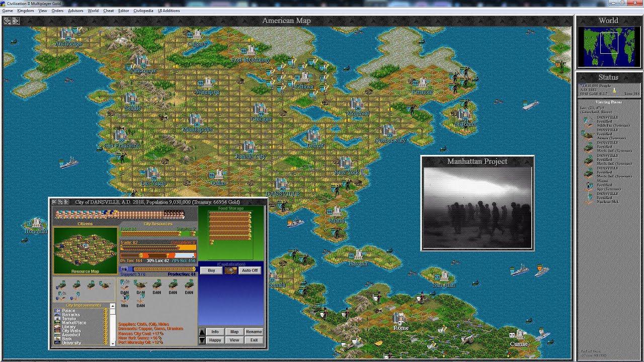Viewport: 644px width, 362px height.
Task: Click the research flask icon in Status
Action: click(x=614, y=90)
